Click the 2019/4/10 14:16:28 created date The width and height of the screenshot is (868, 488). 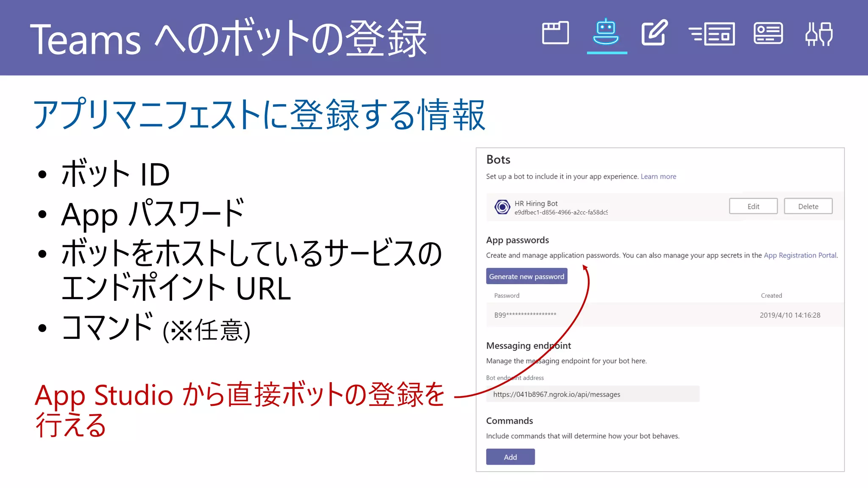pyautogui.click(x=790, y=315)
